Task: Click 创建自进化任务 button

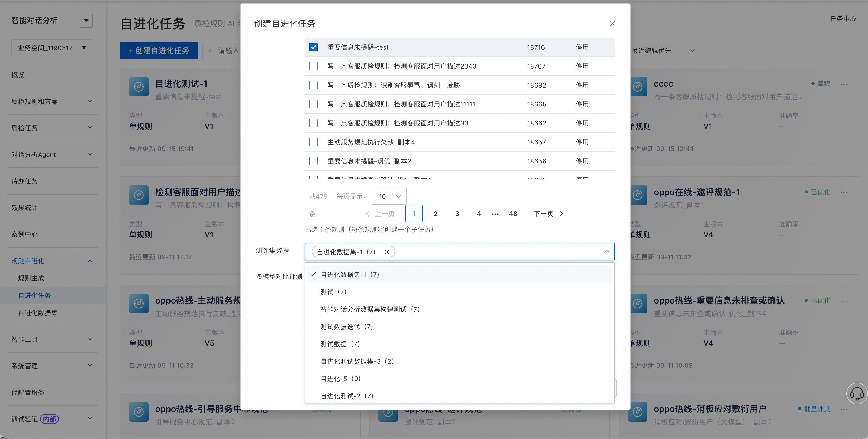Action: [159, 50]
